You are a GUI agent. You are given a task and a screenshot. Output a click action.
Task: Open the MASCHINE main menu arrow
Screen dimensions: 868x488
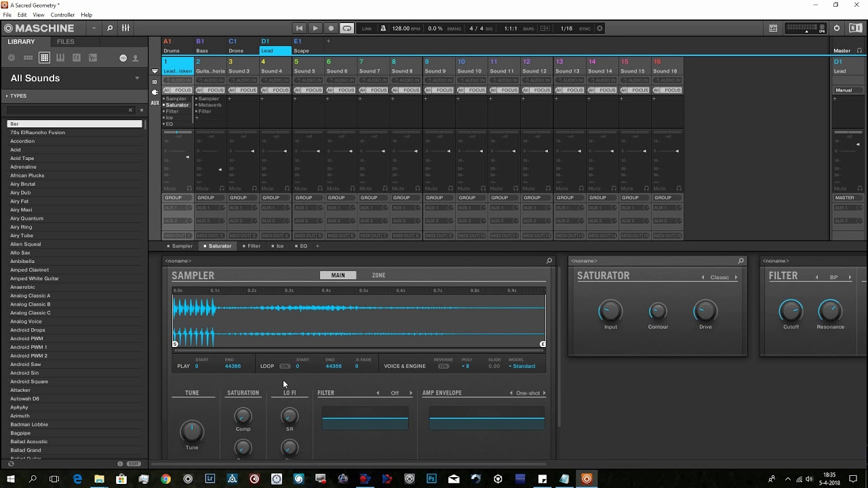(94, 28)
